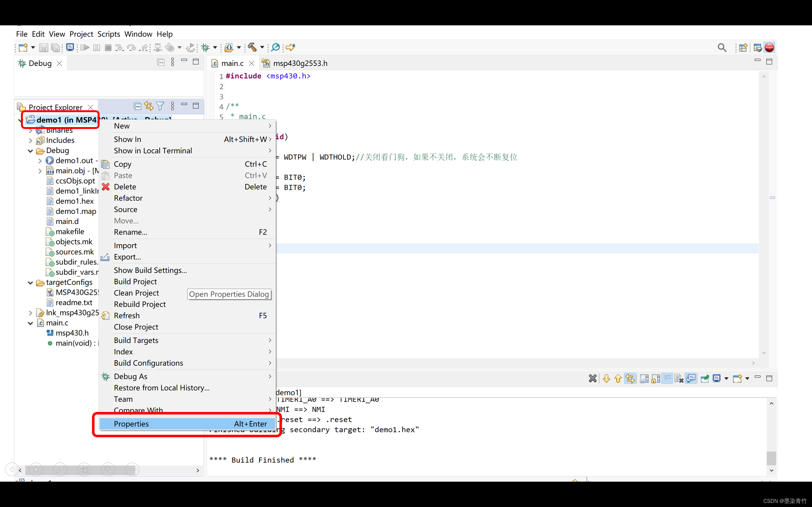Click the Collapse All icon in Project Explorer

[x=137, y=106]
